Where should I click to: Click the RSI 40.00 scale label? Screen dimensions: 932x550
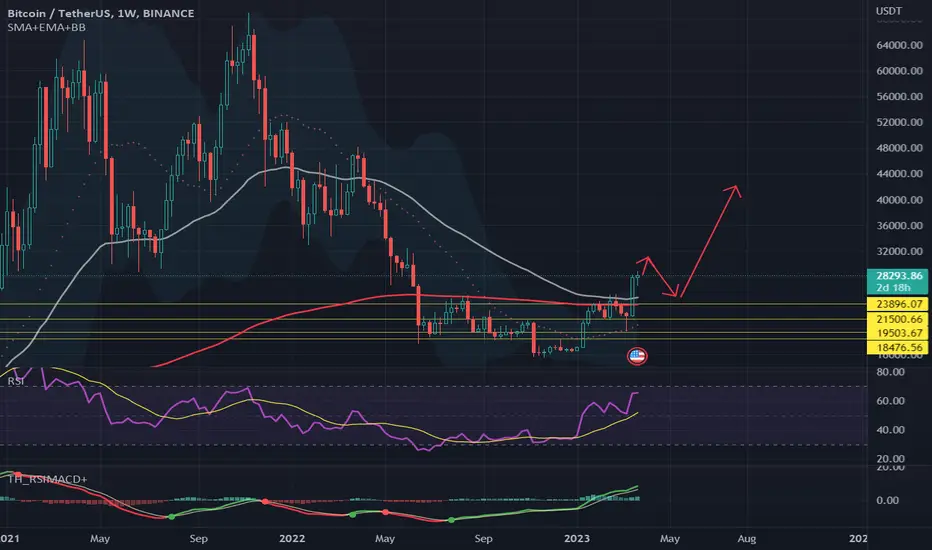coord(890,430)
